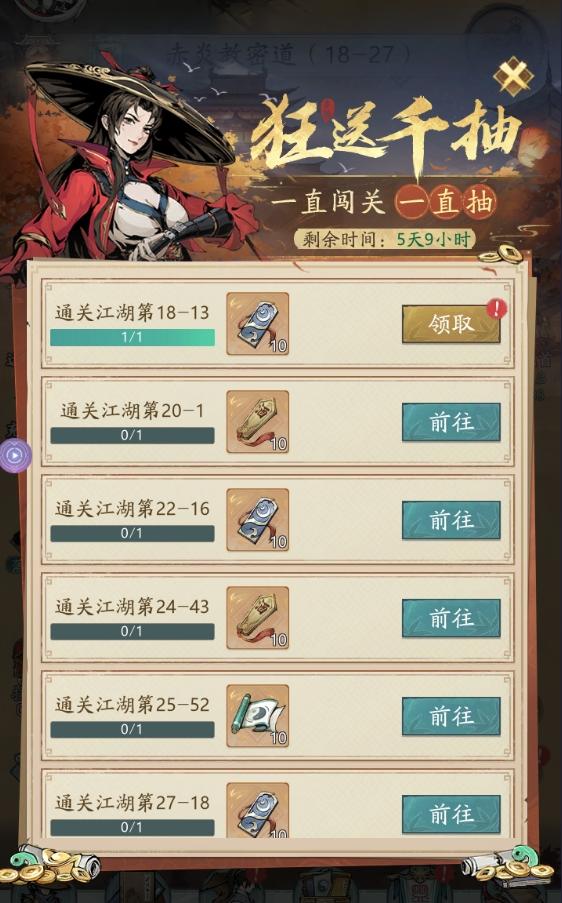This screenshot has width=562, height=903.
Task: Tap the red exclamation badge on 领取
Action: pos(496,309)
